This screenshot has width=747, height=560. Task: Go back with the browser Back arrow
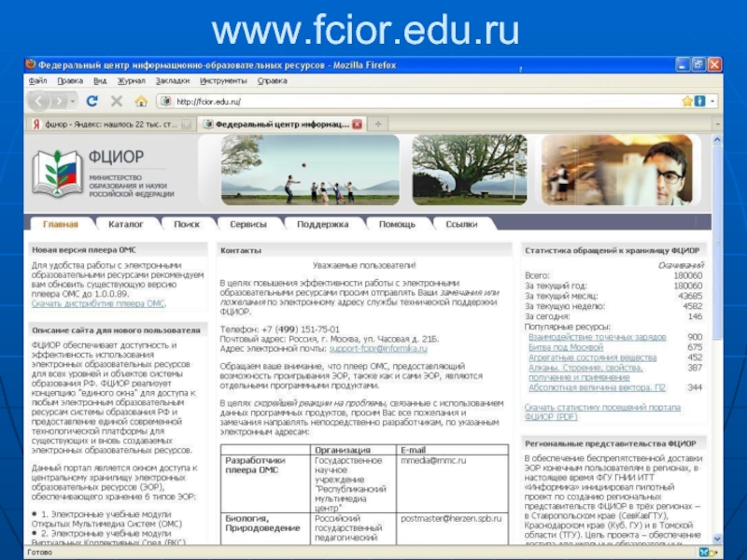point(39,101)
